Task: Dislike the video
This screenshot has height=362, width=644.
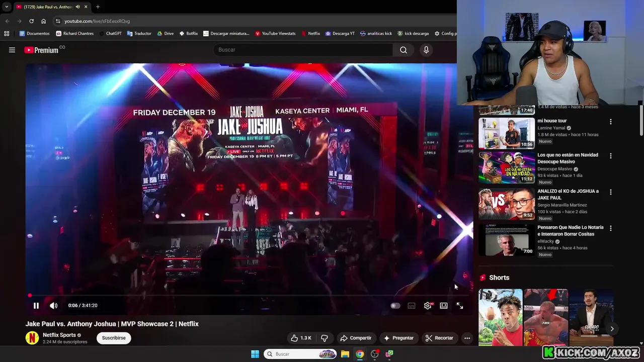Action: pyautogui.click(x=325, y=338)
